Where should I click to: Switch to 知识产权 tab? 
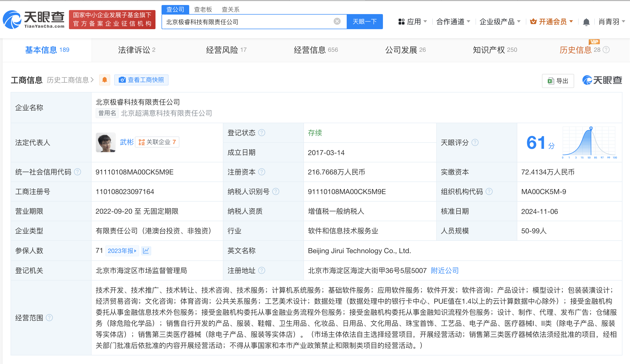point(495,50)
